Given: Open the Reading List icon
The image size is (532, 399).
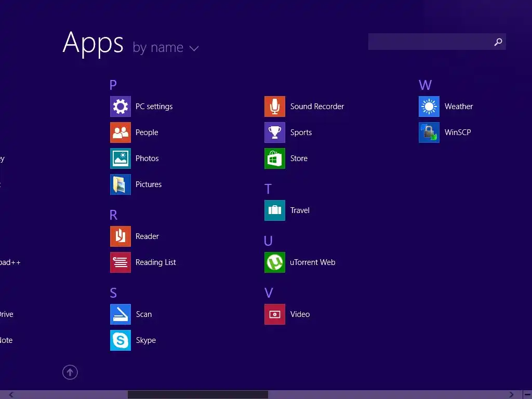Looking at the screenshot, I should [x=120, y=262].
